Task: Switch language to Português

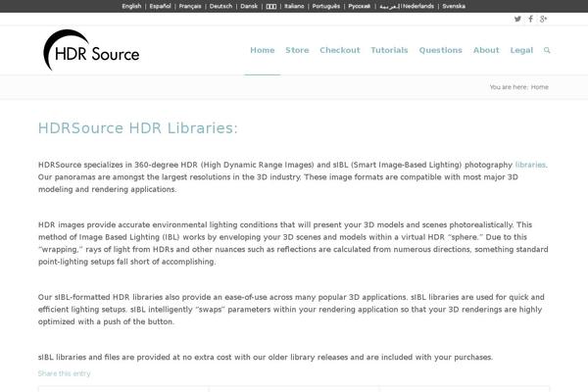Action: tap(326, 6)
